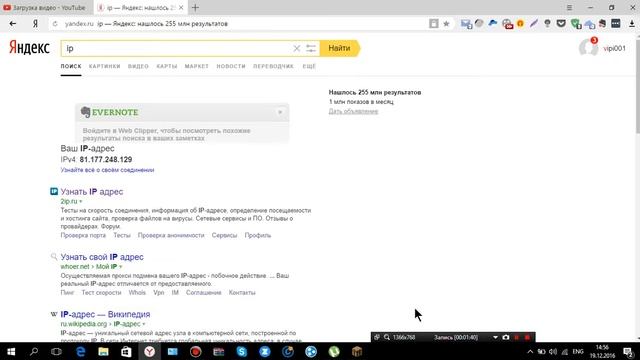Open 'Узнать IP адрес' result link
The image size is (640, 360).
[92, 191]
